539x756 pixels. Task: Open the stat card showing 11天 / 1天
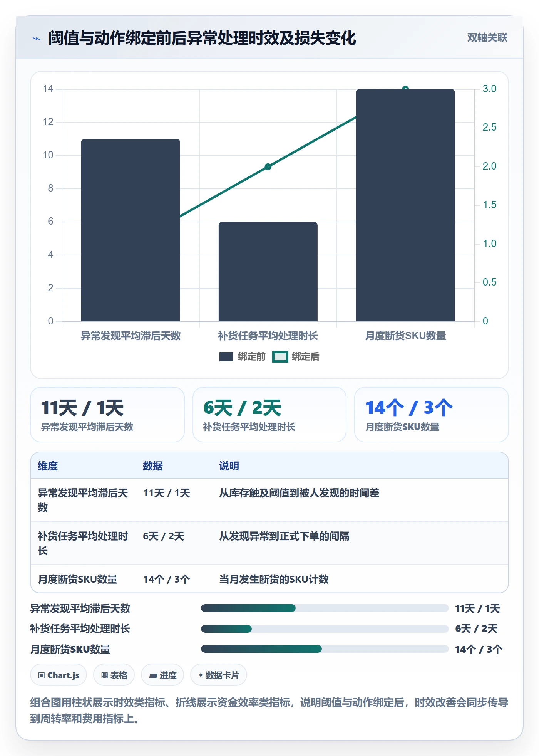pyautogui.click(x=107, y=415)
